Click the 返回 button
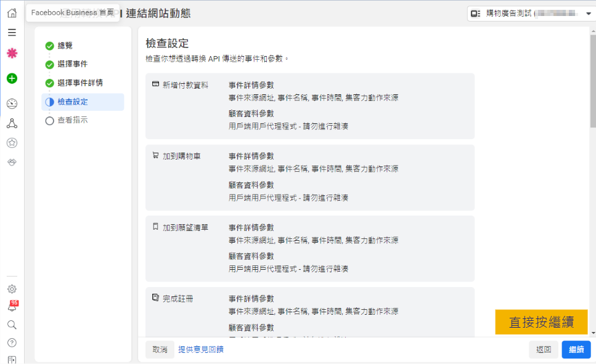The width and height of the screenshot is (596, 364). pyautogui.click(x=543, y=349)
